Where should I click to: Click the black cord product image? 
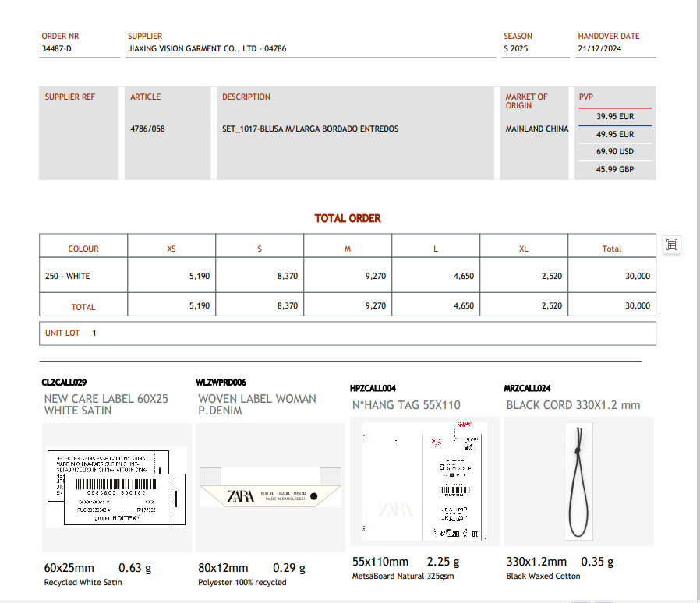point(578,481)
